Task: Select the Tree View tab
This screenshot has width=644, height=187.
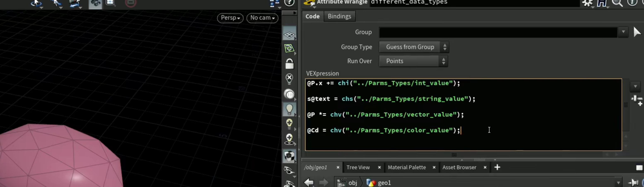Action: (358, 168)
